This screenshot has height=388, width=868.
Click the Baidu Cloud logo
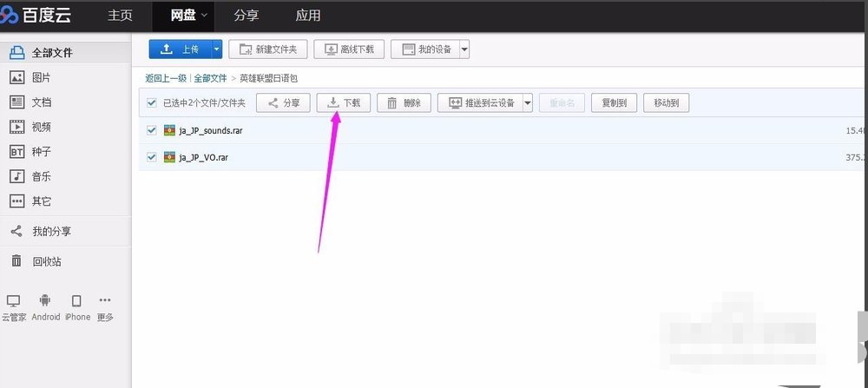[x=36, y=16]
